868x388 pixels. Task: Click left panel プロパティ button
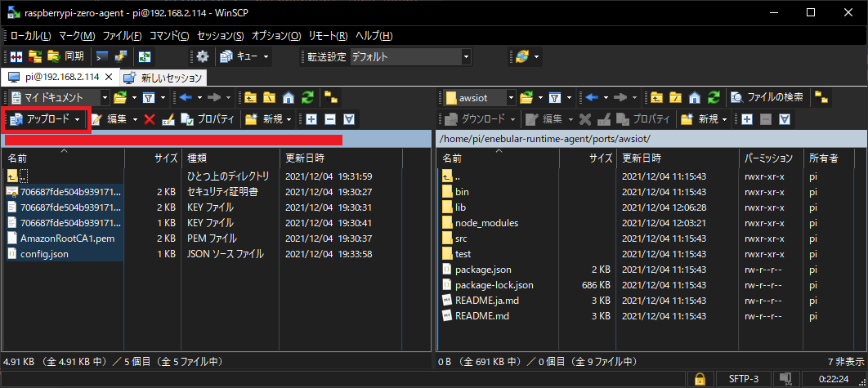pos(209,119)
